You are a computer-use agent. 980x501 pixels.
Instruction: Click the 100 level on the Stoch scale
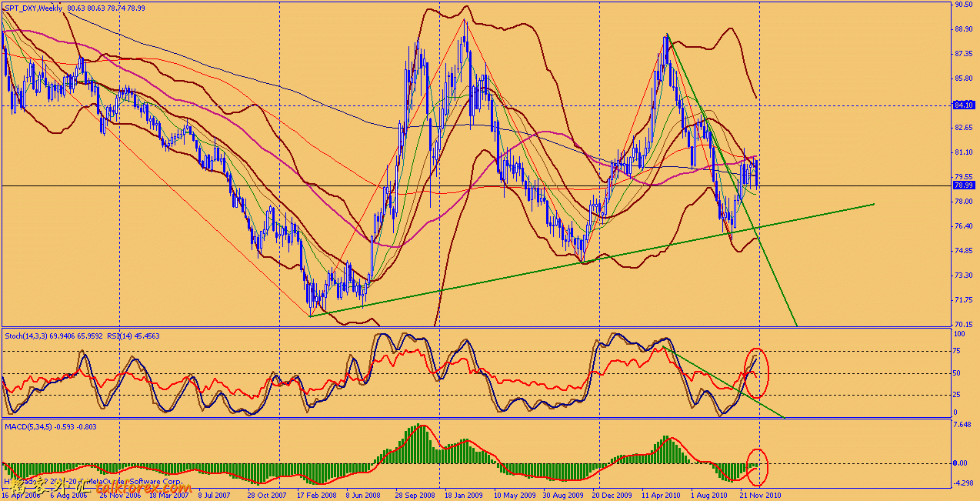coord(958,335)
